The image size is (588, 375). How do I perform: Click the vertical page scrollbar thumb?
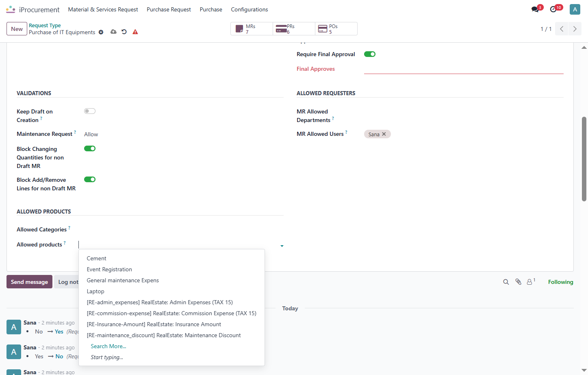pos(584,159)
